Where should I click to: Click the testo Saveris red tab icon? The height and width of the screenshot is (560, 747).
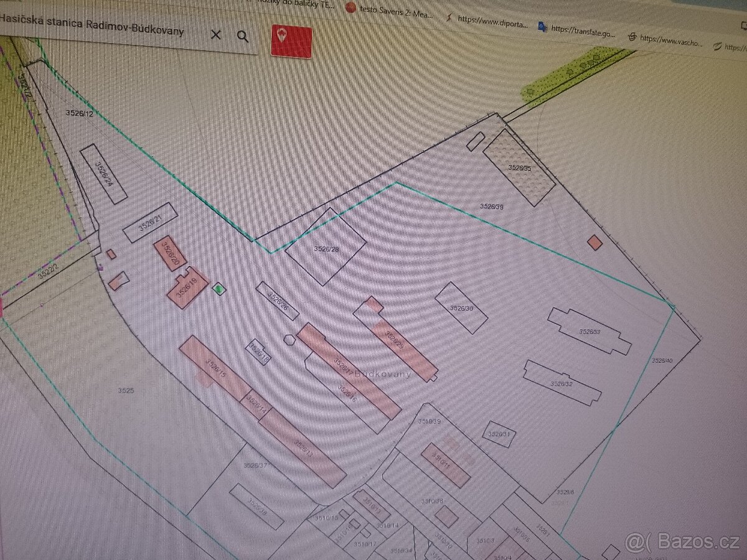(x=350, y=8)
